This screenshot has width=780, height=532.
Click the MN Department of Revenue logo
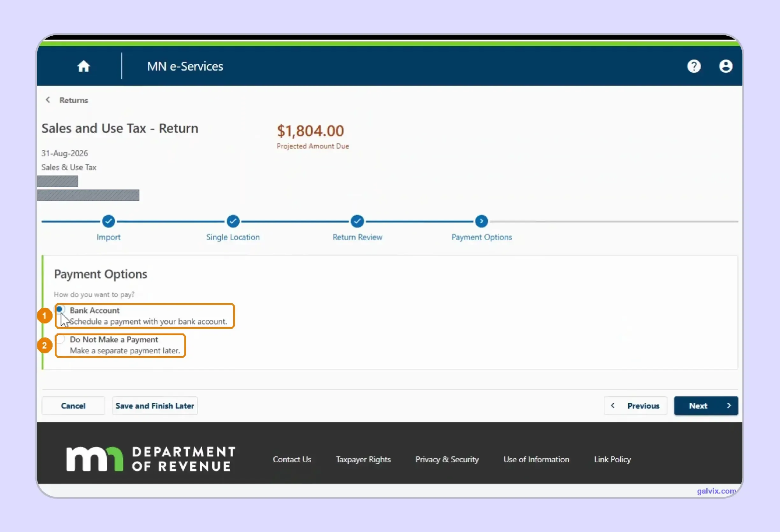tap(151, 459)
